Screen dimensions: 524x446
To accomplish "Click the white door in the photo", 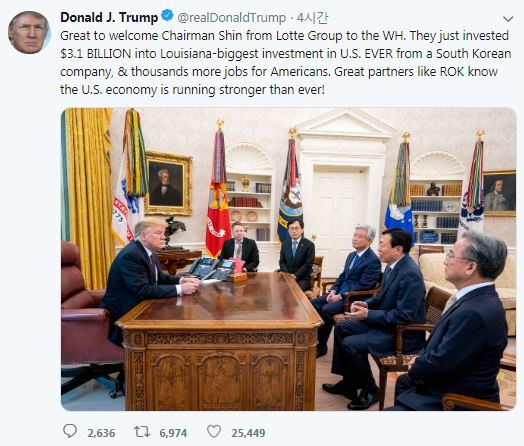I will point(338,218).
